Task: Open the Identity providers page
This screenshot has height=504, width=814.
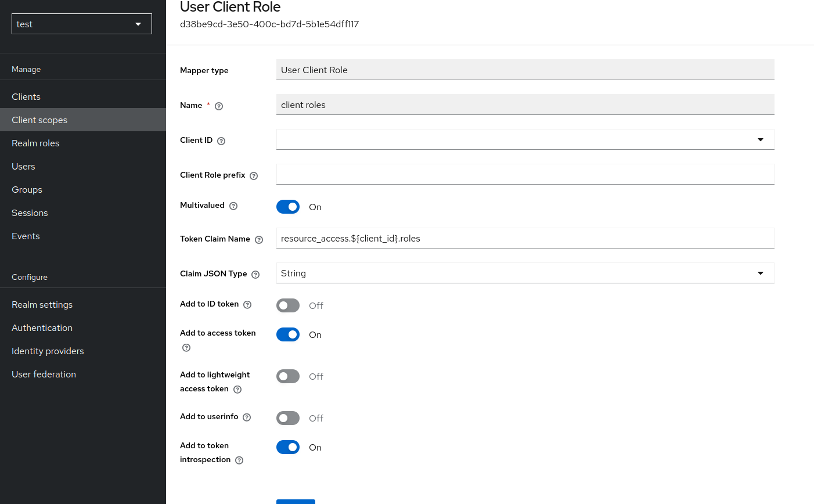Action: [48, 351]
